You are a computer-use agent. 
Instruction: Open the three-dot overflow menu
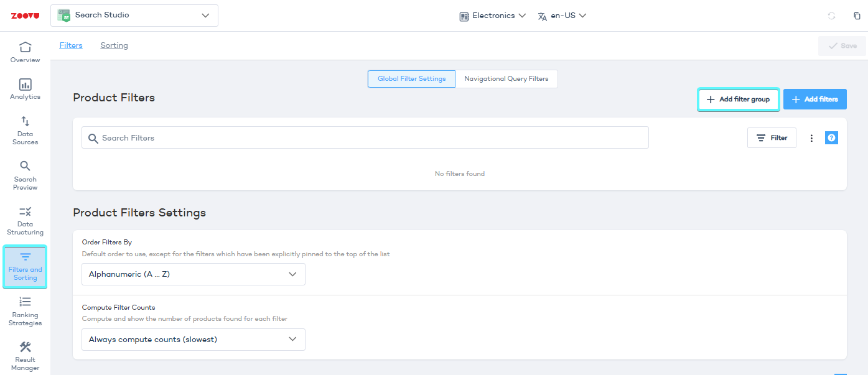811,137
